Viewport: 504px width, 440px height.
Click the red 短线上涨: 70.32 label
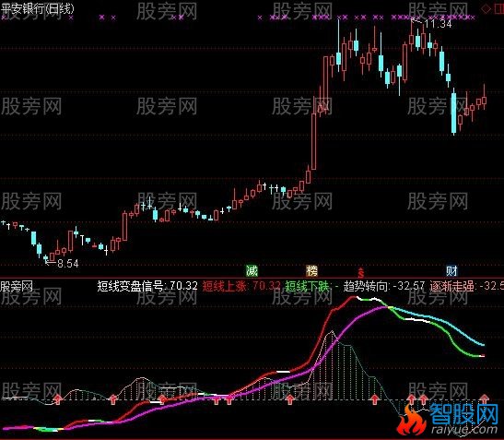point(241,286)
